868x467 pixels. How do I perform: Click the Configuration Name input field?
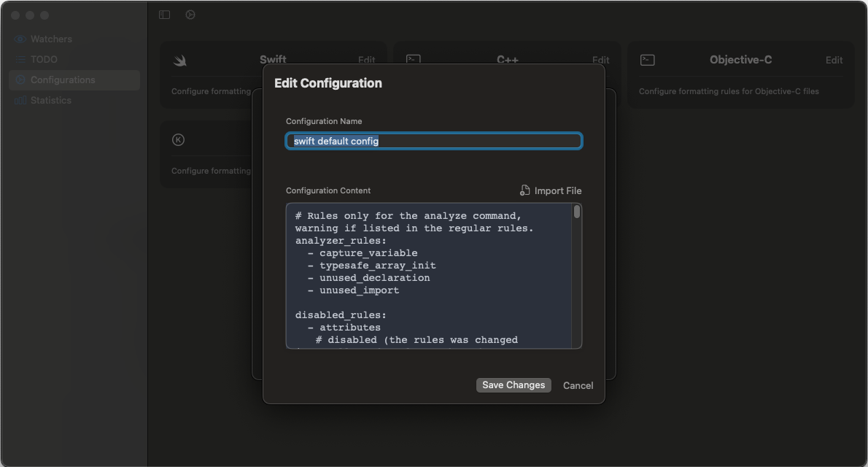pyautogui.click(x=433, y=140)
